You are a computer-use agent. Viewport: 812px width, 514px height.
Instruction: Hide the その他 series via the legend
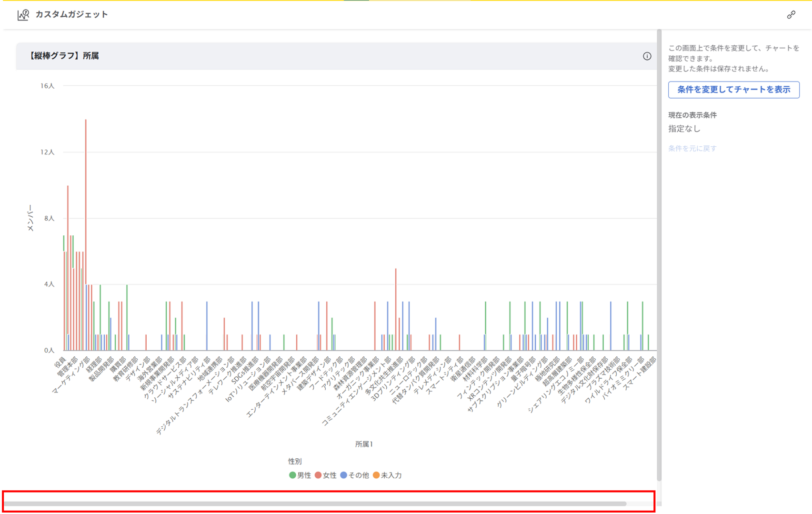(x=354, y=475)
